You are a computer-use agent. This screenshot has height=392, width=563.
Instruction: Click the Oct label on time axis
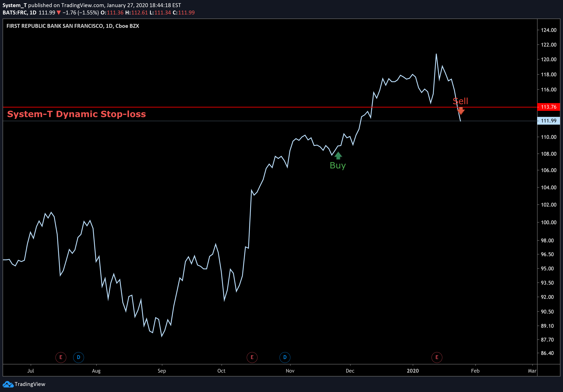tap(221, 371)
